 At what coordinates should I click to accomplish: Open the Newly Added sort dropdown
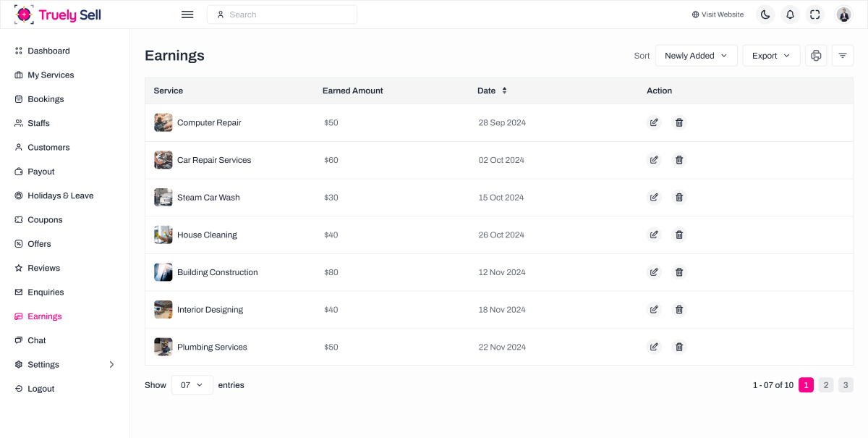click(696, 56)
